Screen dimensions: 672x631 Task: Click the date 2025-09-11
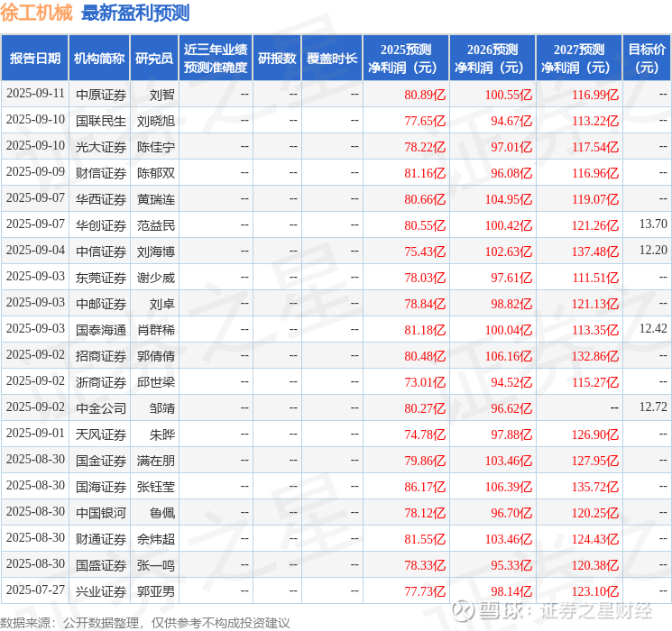coord(35,94)
